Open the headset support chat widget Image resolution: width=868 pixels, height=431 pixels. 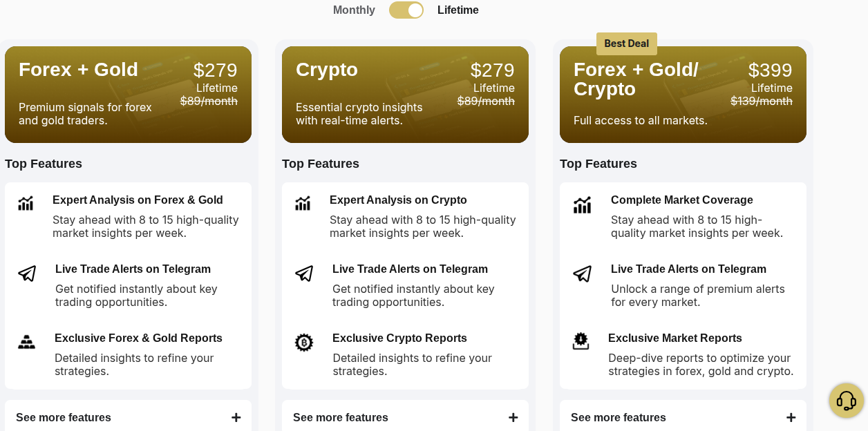pos(846,401)
